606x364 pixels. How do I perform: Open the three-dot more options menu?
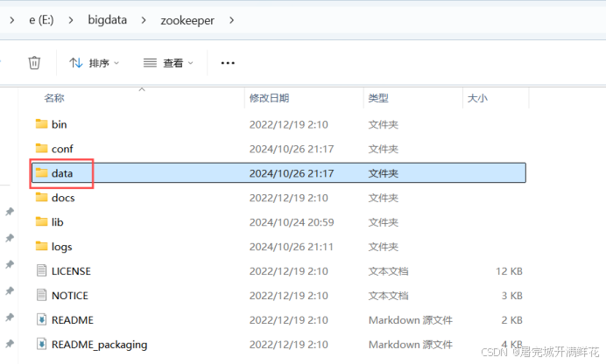(x=228, y=63)
